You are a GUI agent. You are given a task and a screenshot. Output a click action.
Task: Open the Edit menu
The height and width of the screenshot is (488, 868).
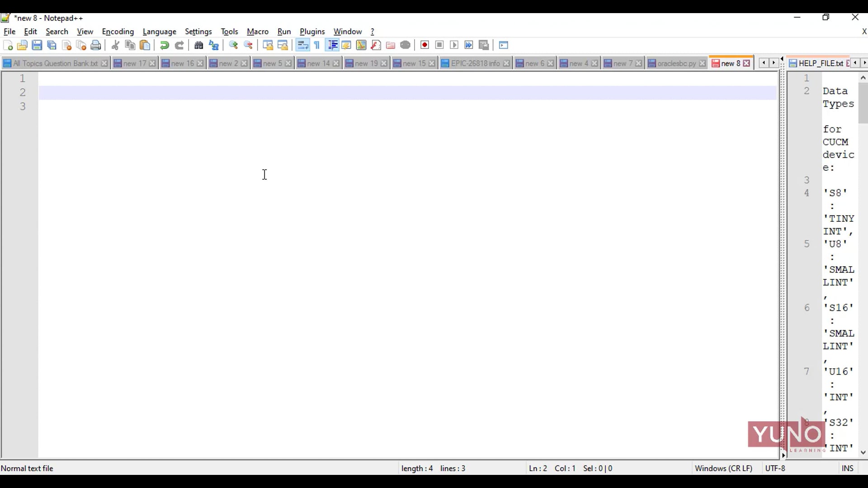(30, 32)
